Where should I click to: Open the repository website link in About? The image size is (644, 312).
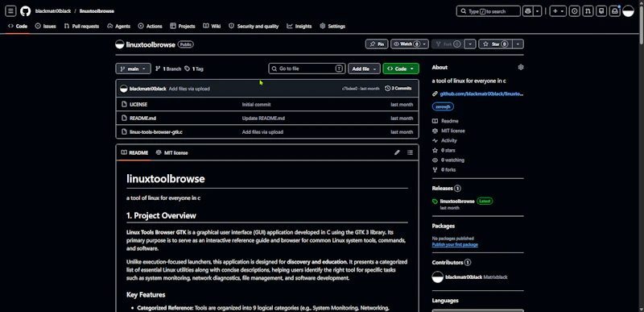(481, 94)
